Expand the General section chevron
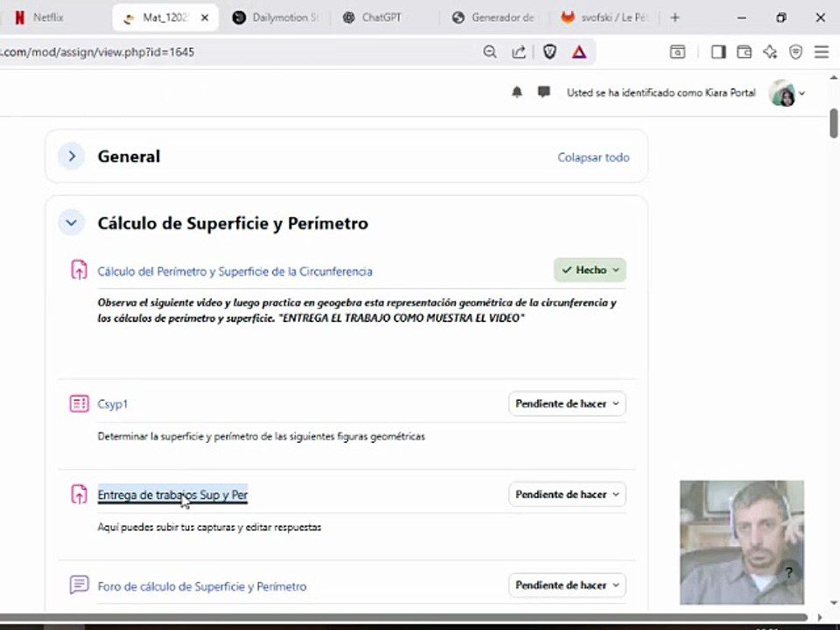The width and height of the screenshot is (840, 630). (72, 157)
